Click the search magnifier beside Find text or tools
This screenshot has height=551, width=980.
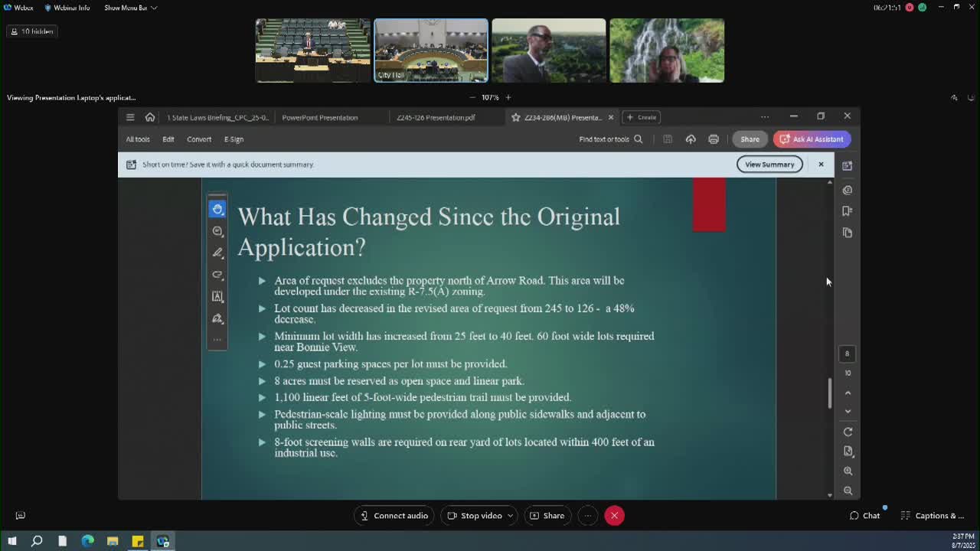638,139
